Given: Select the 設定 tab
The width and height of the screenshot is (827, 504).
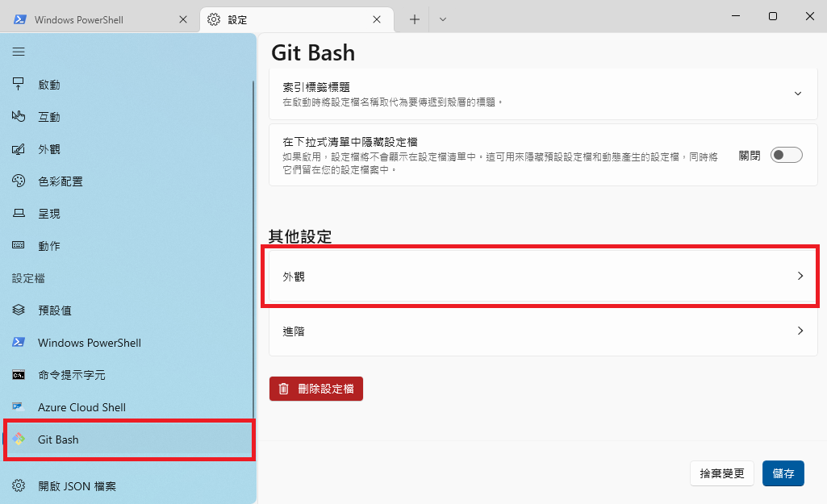Looking at the screenshot, I should 296,19.
